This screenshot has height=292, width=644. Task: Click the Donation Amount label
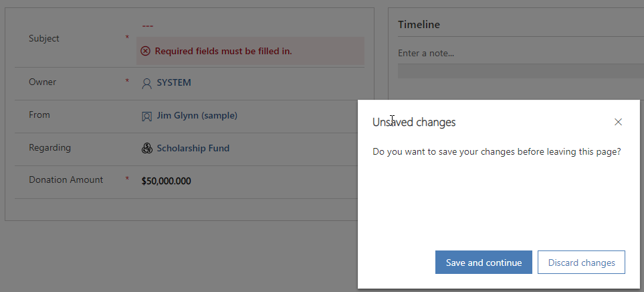click(66, 179)
